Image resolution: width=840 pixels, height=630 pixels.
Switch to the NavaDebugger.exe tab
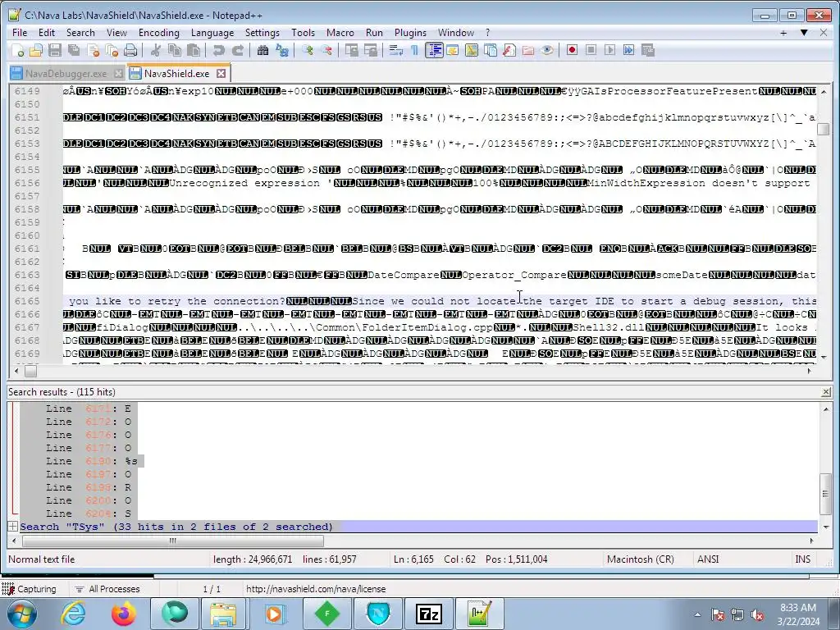point(66,73)
